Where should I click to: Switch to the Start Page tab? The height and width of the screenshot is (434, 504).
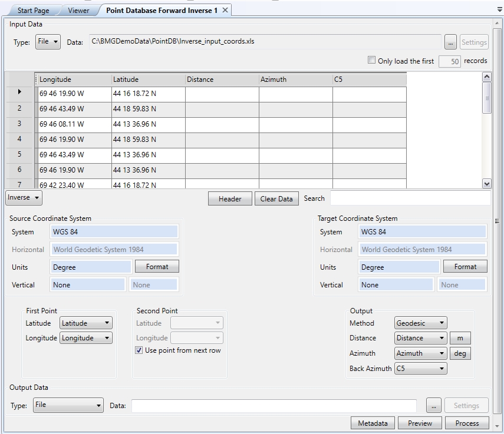point(33,11)
